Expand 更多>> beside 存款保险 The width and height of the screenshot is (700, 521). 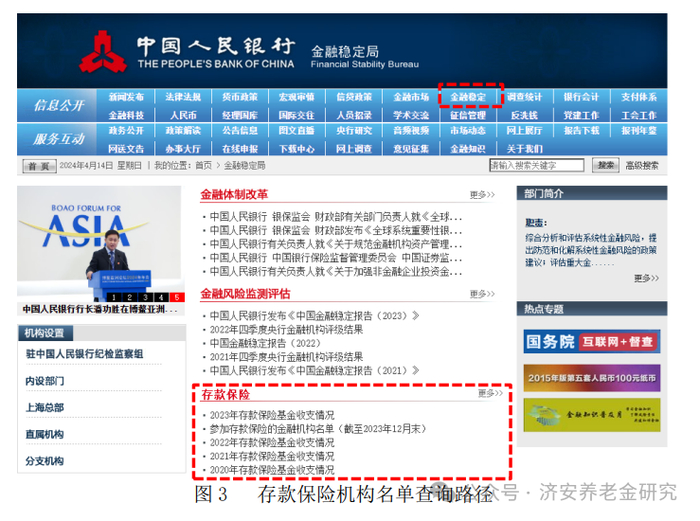[x=490, y=393]
